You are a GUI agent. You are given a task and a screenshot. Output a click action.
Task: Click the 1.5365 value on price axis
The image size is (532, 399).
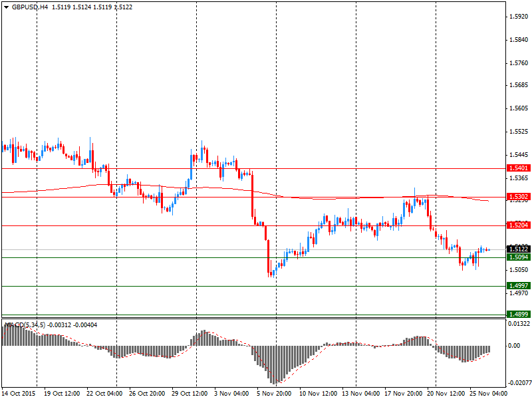pos(519,178)
